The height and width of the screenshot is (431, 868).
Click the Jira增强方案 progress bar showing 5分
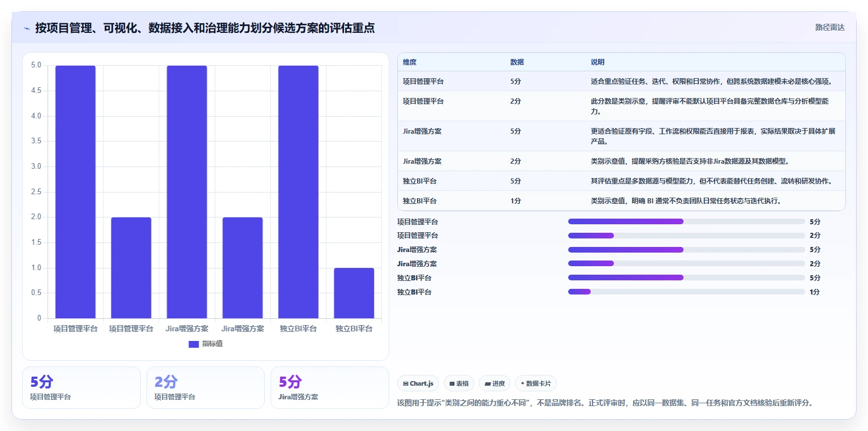(x=686, y=250)
